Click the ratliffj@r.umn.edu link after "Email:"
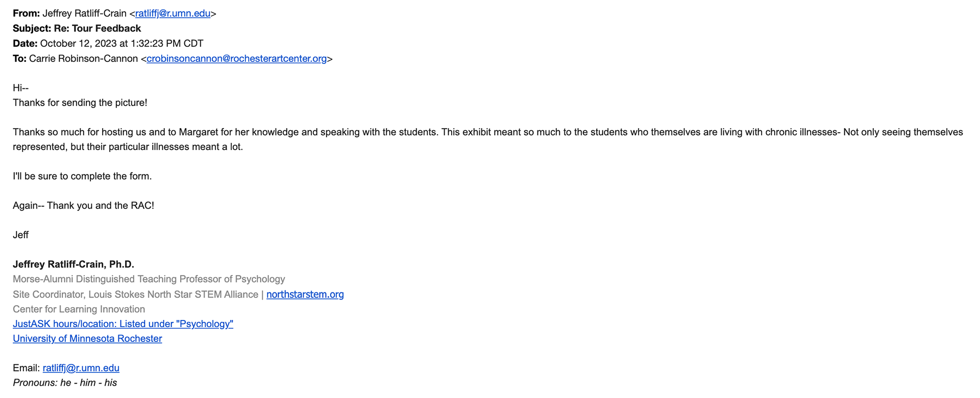The image size is (980, 398). pyautogui.click(x=81, y=368)
